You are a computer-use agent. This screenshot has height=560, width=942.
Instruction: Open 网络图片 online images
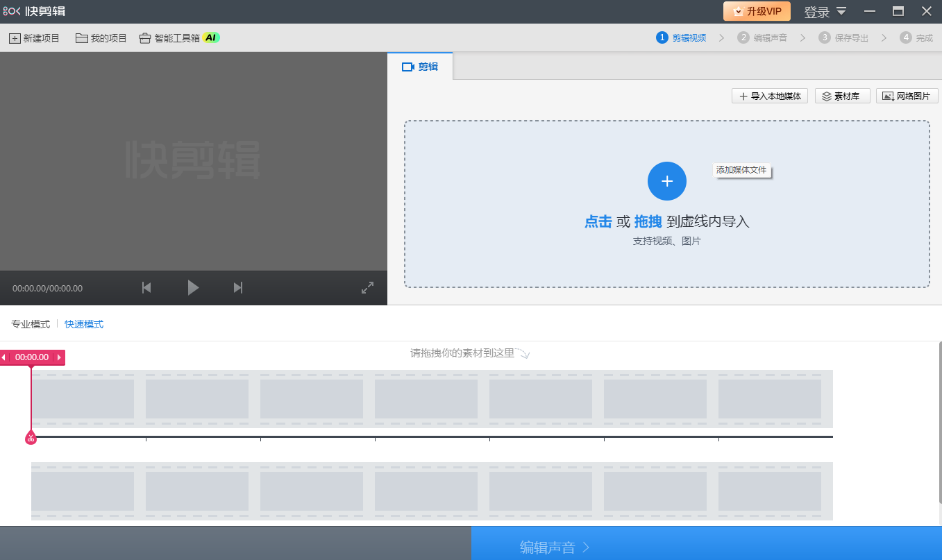(x=907, y=96)
